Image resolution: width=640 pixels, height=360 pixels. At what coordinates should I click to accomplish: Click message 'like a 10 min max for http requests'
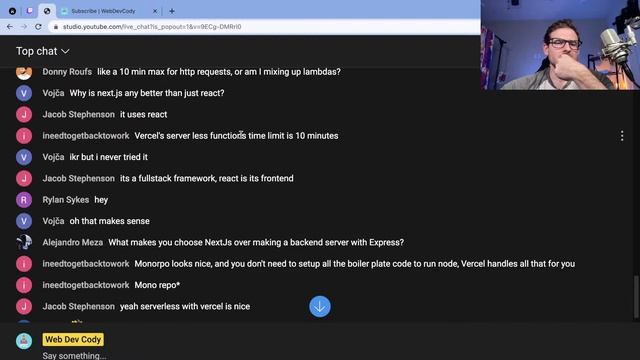pos(219,72)
